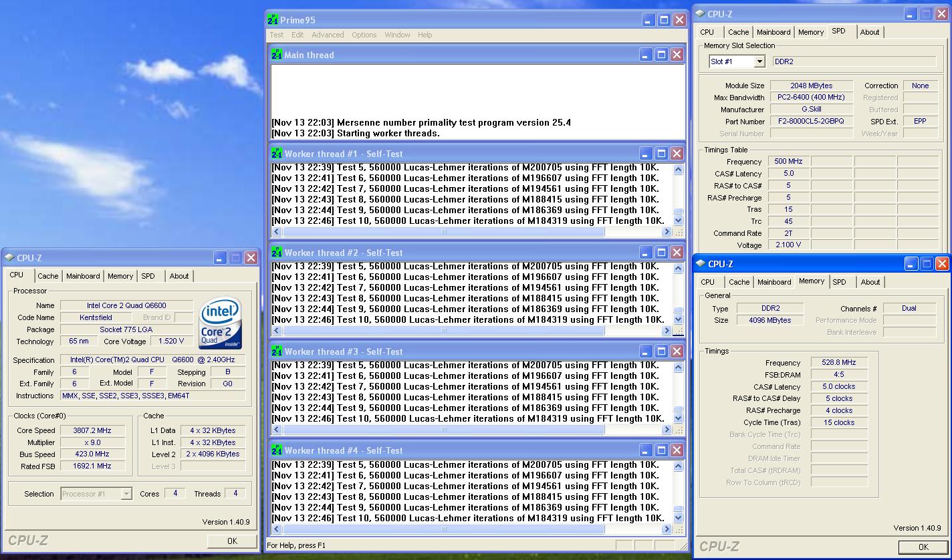
Task: Click the SPD Voltage value 2.100 V
Action: (788, 245)
